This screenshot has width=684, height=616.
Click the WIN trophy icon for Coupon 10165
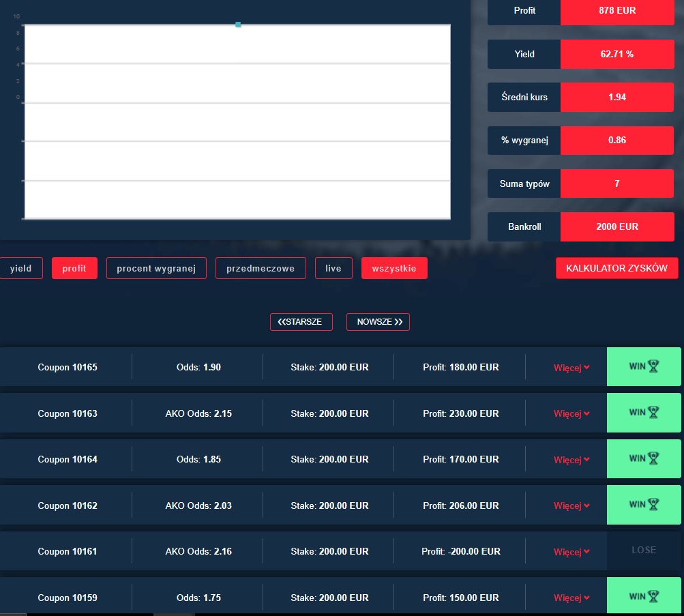tap(653, 366)
